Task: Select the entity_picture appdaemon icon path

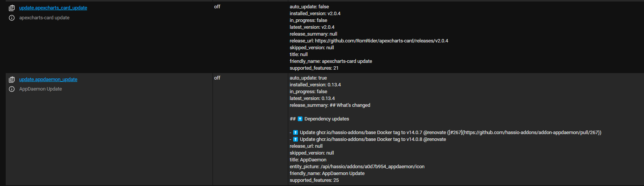Action: click(x=357, y=167)
